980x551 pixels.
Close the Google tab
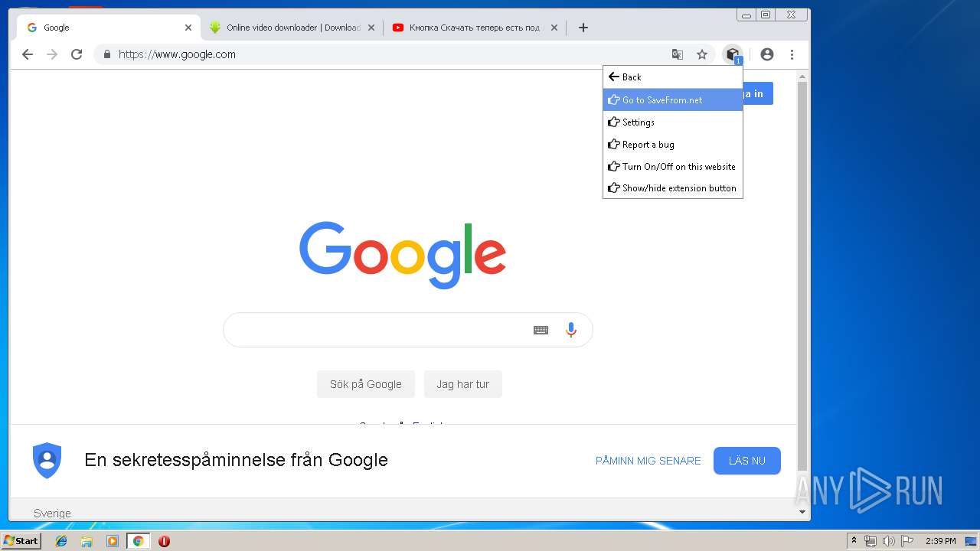pos(188,28)
